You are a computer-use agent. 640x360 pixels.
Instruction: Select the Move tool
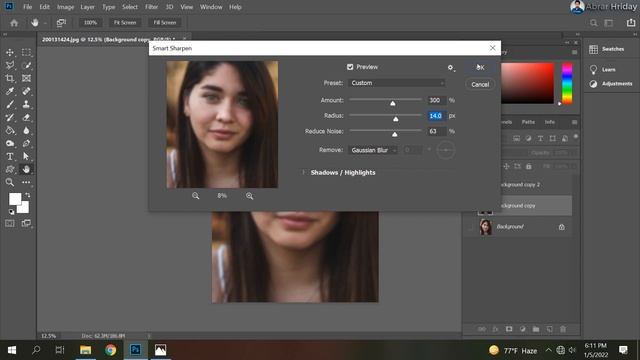pos(10,52)
